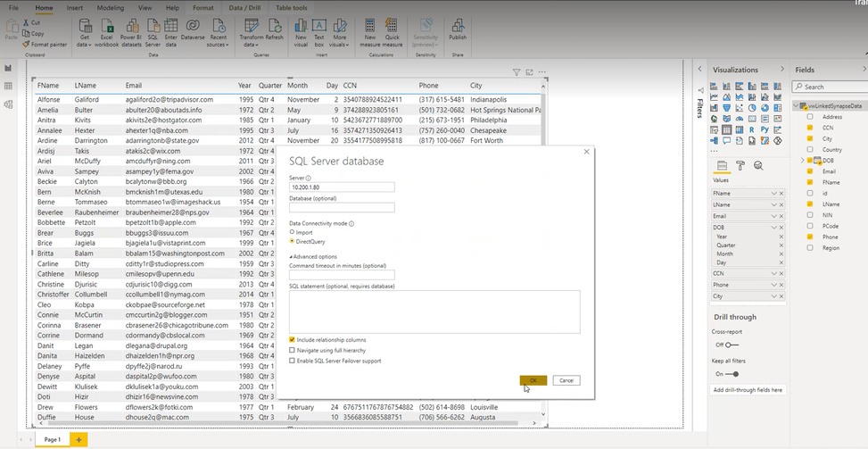Check the Country field checkbox
The height and width of the screenshot is (449, 868).
coord(810,149)
